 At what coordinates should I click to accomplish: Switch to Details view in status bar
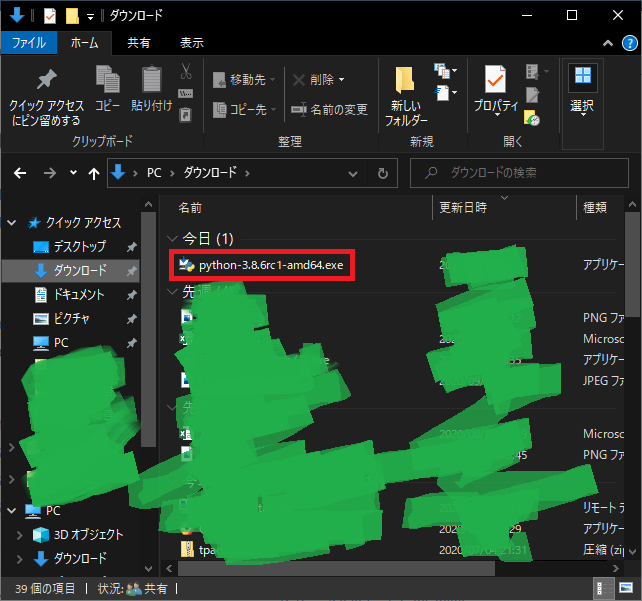[604, 589]
